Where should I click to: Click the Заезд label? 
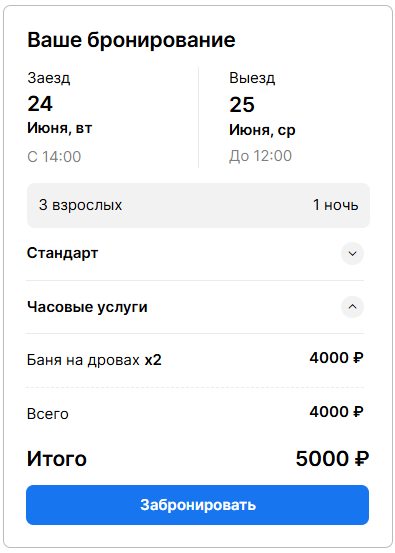click(x=49, y=78)
